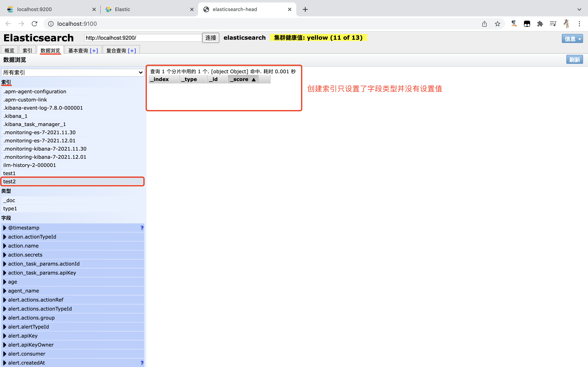Click the 连接 connect button
Screen dimensions: 588x367
pos(211,38)
